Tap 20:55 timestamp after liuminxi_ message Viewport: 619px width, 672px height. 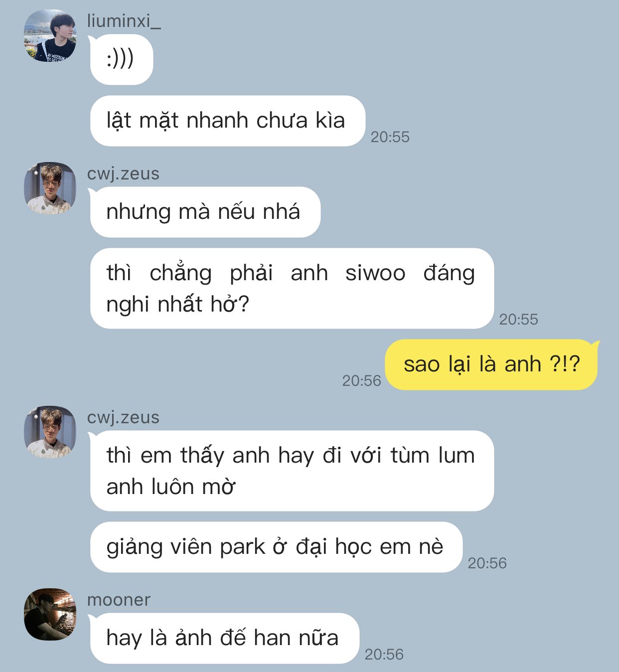click(x=390, y=137)
